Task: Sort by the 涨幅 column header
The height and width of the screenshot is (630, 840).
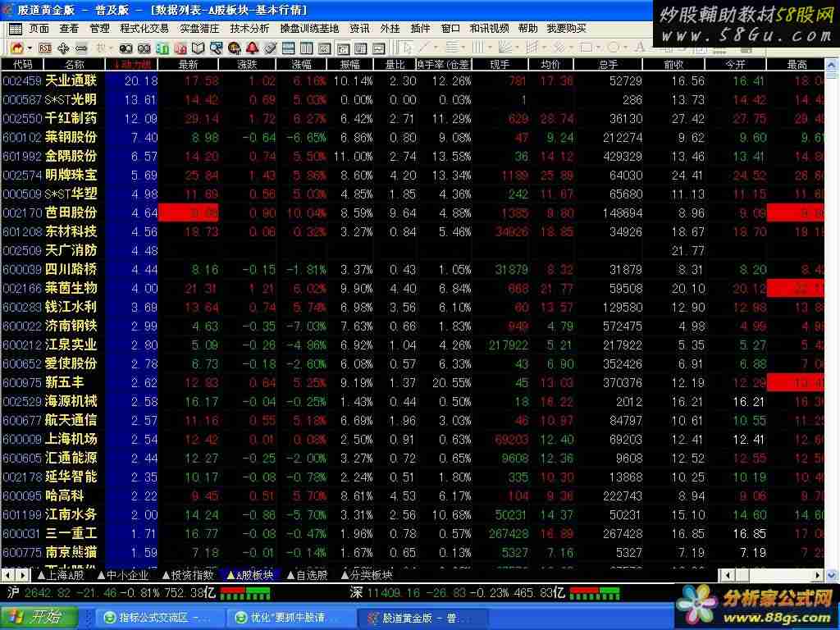Action: point(302,64)
